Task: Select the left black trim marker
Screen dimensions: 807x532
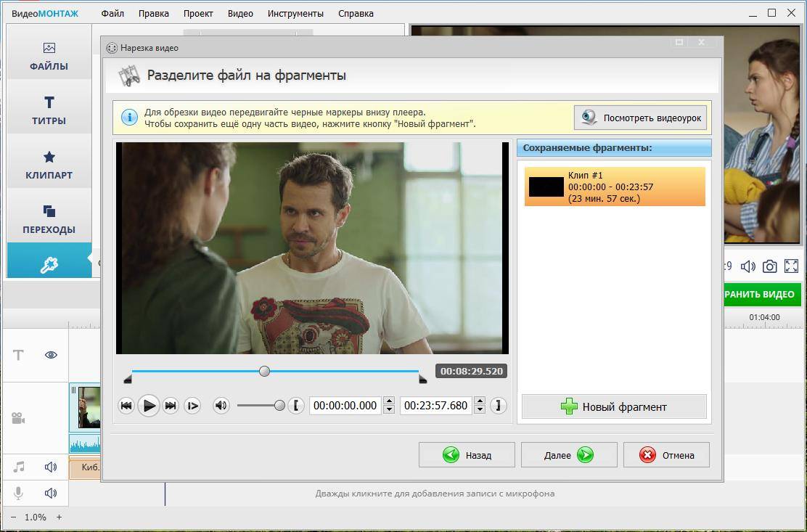Action: point(128,379)
